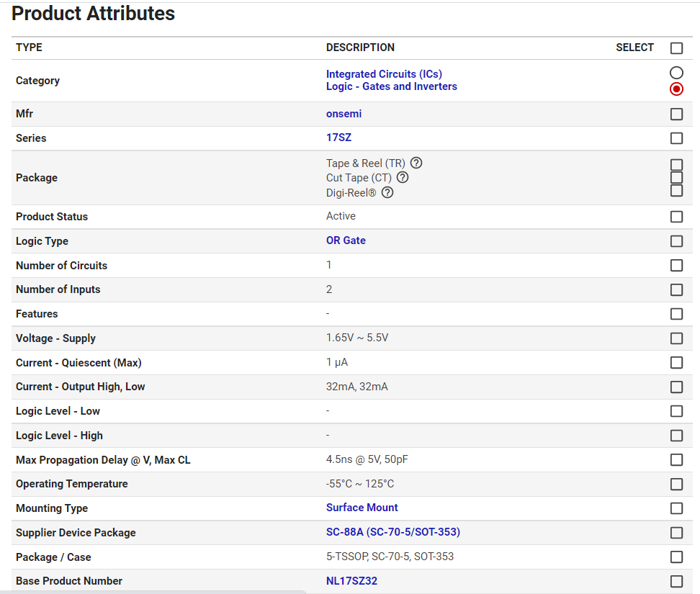700x594 pixels.
Task: Check the Operating Temperature row checkbox
Action: pyautogui.click(x=676, y=484)
